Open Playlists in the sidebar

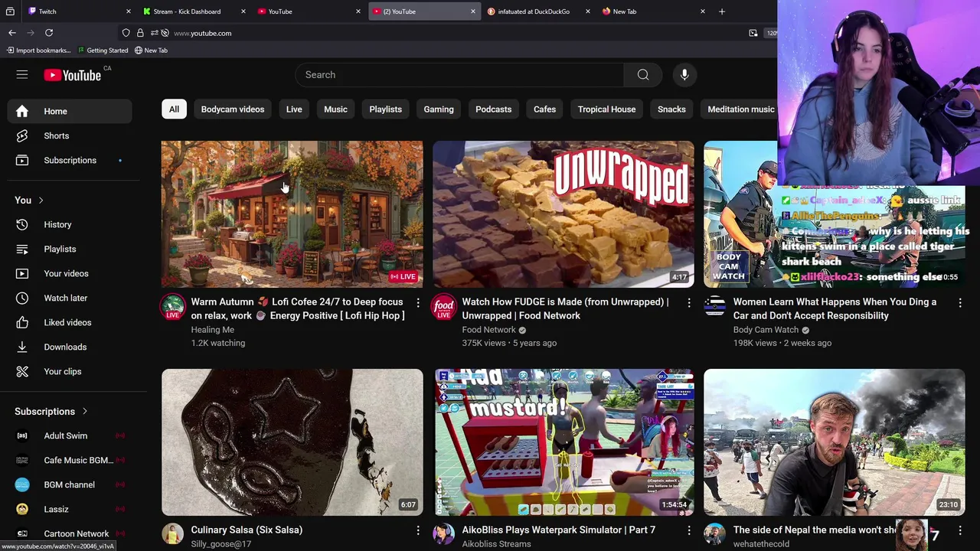point(70,249)
